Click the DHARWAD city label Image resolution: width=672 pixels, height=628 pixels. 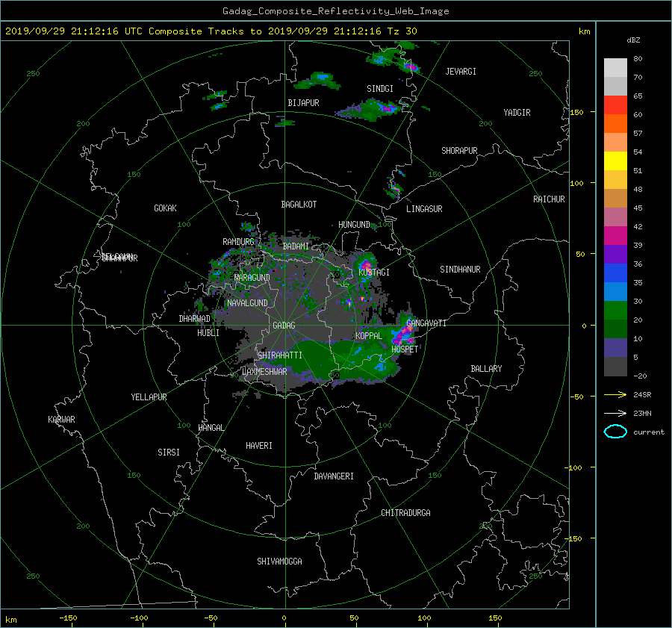pos(195,319)
